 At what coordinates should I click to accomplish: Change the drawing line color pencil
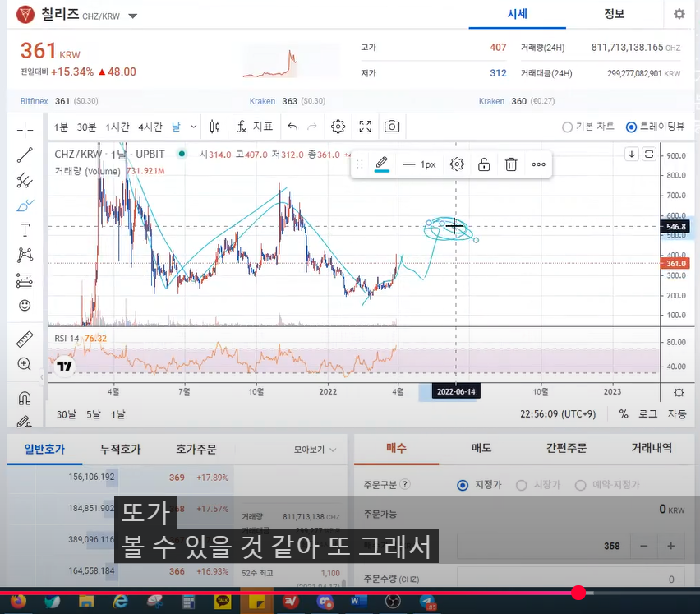[382, 164]
